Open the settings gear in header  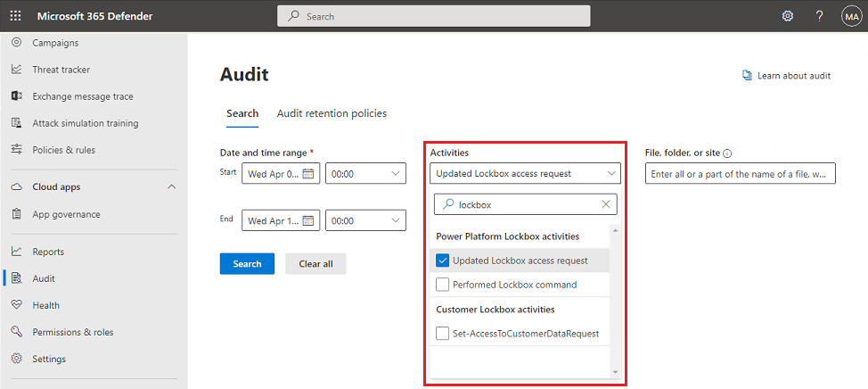[x=788, y=16]
